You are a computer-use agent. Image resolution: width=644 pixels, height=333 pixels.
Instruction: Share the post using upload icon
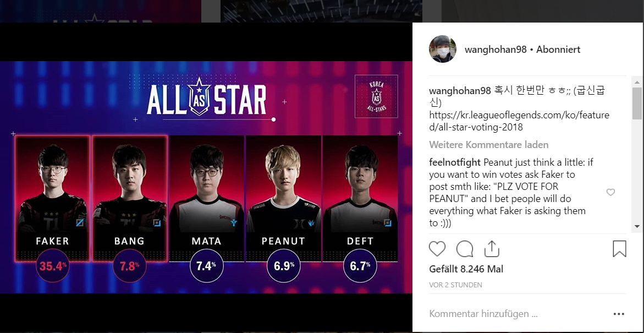[x=492, y=249]
